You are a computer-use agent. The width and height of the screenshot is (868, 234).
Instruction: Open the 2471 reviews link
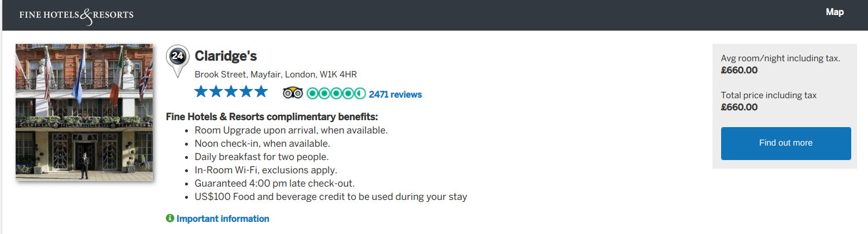[x=395, y=94]
